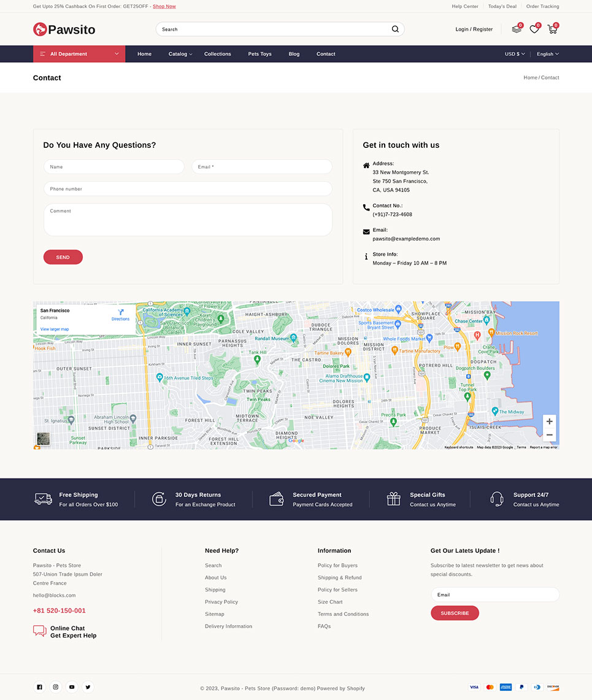This screenshot has width=592, height=700.
Task: Open the Instagram social icon
Action: [x=56, y=687]
